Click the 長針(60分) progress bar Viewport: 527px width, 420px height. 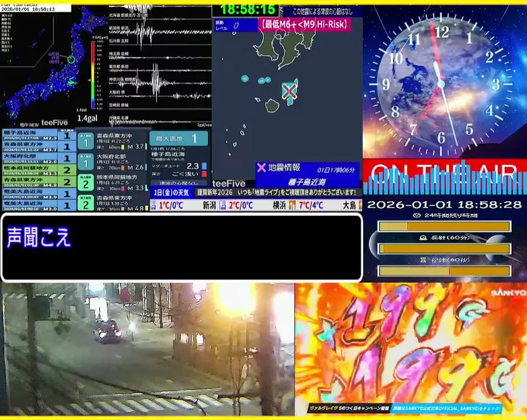445,249
